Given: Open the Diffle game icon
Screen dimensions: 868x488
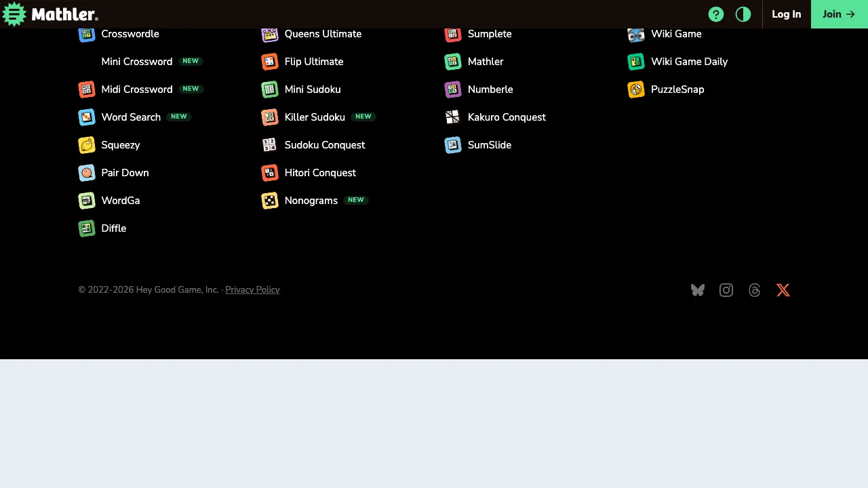Looking at the screenshot, I should (x=87, y=228).
